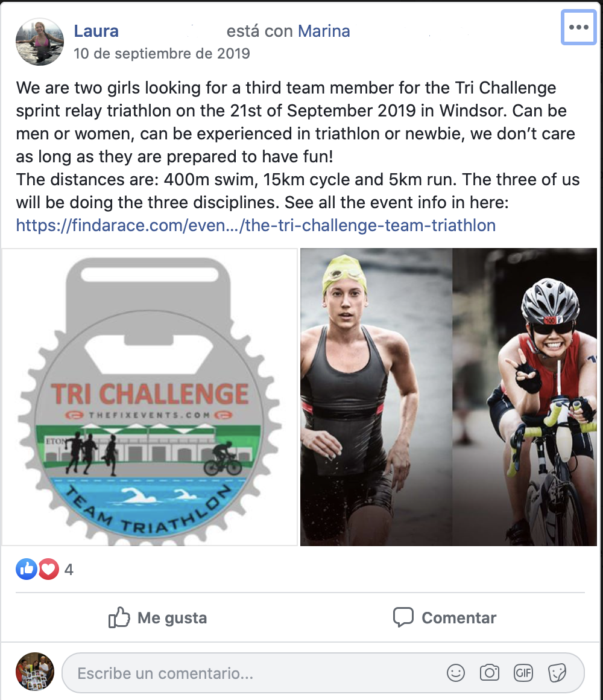Click the red heart reaction icon
Viewport: 603px width, 700px height.
(49, 569)
